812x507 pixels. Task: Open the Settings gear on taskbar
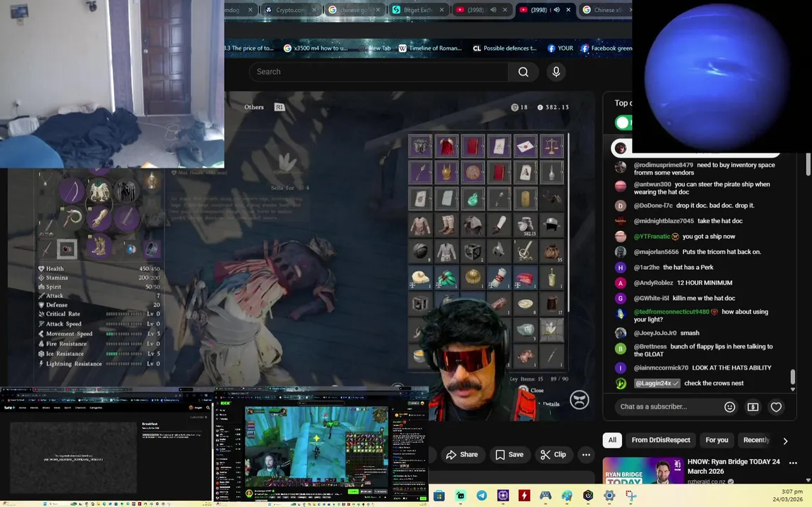point(609,496)
